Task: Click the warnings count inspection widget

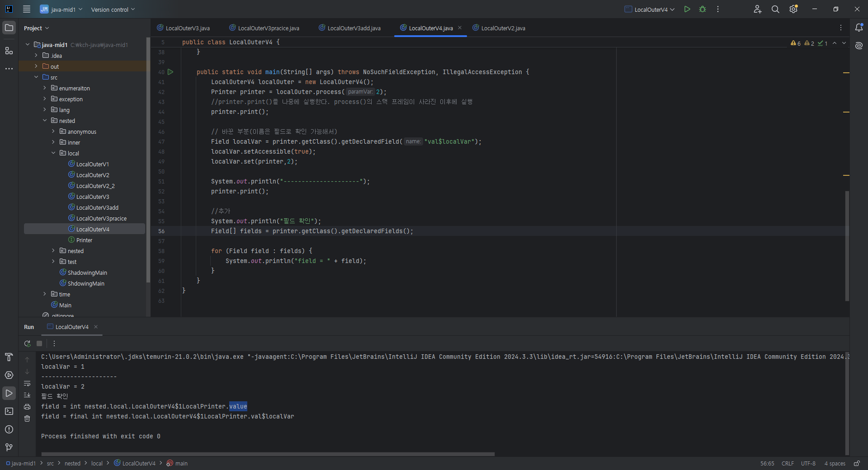Action: point(809,43)
